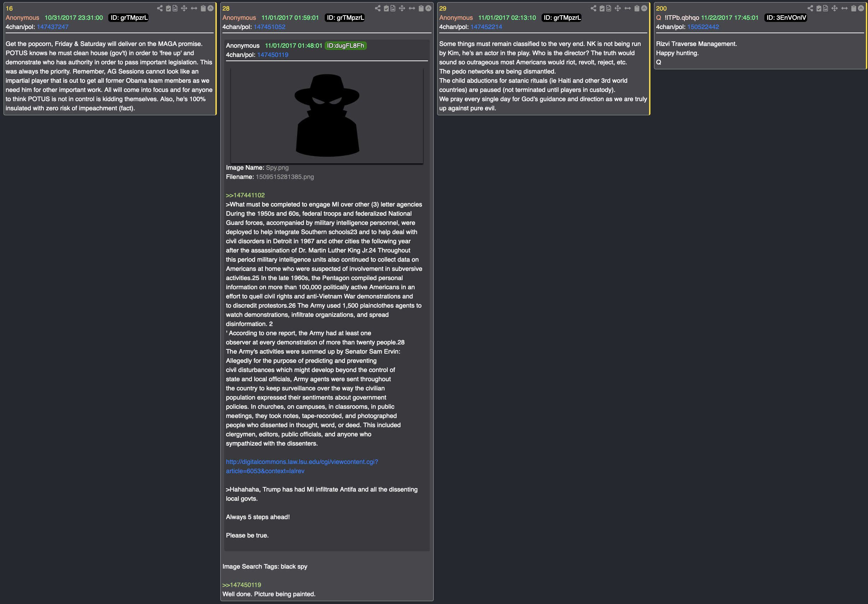This screenshot has width=868, height=604.
Task: Click the image file icon on post 16
Action: (175, 8)
